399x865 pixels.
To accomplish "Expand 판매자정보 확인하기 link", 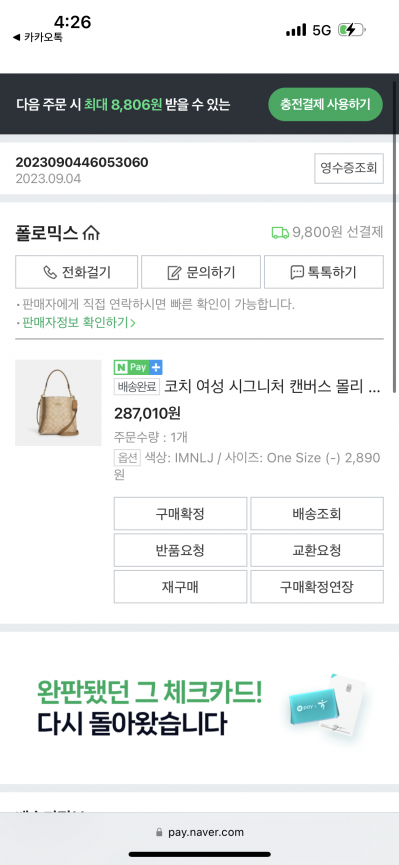I will 79,323.
